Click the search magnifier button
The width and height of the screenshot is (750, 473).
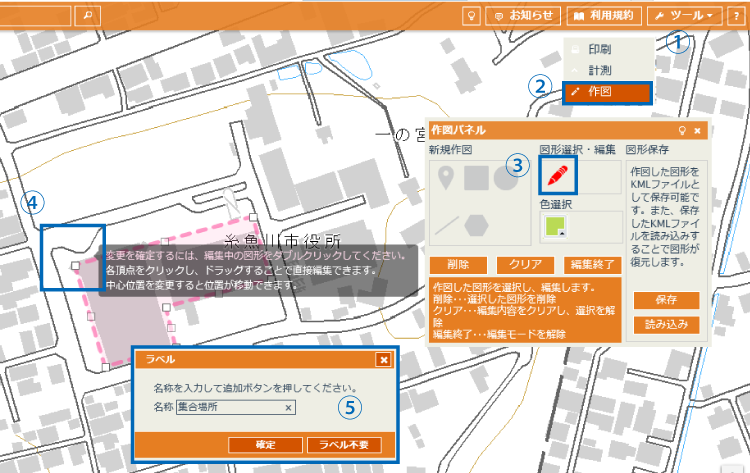[88, 15]
